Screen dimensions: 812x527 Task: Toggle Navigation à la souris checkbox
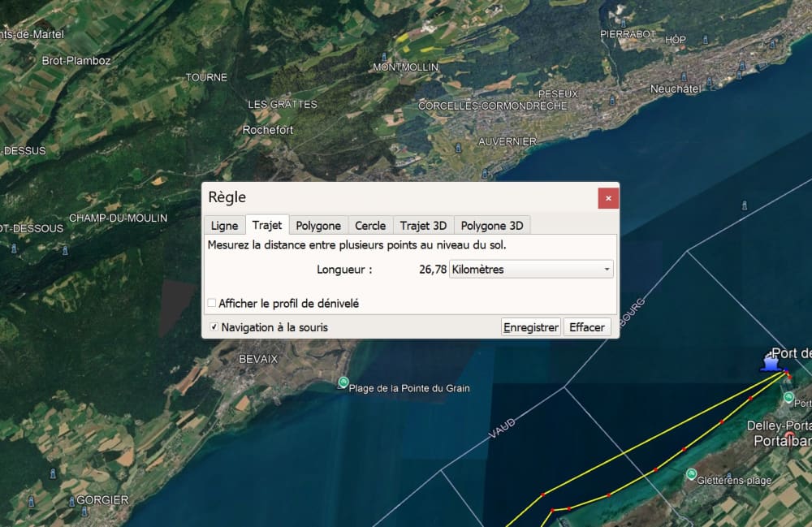click(214, 327)
